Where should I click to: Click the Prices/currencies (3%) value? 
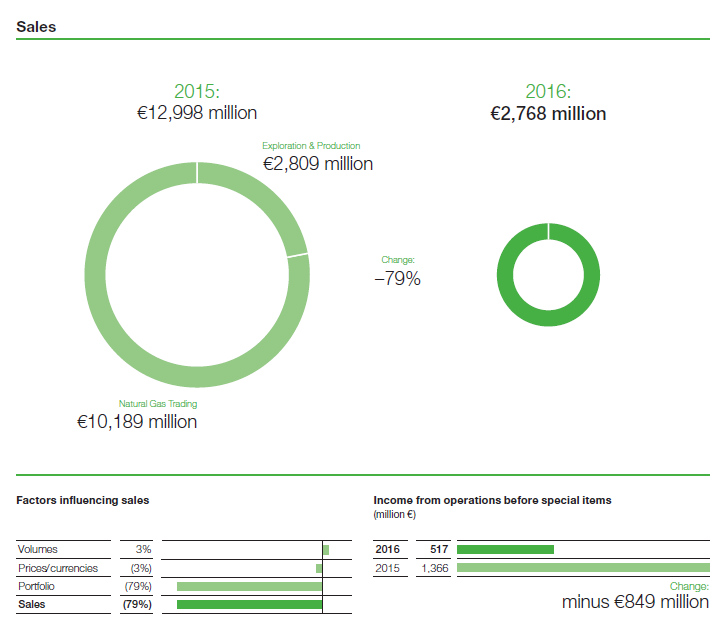tap(140, 568)
